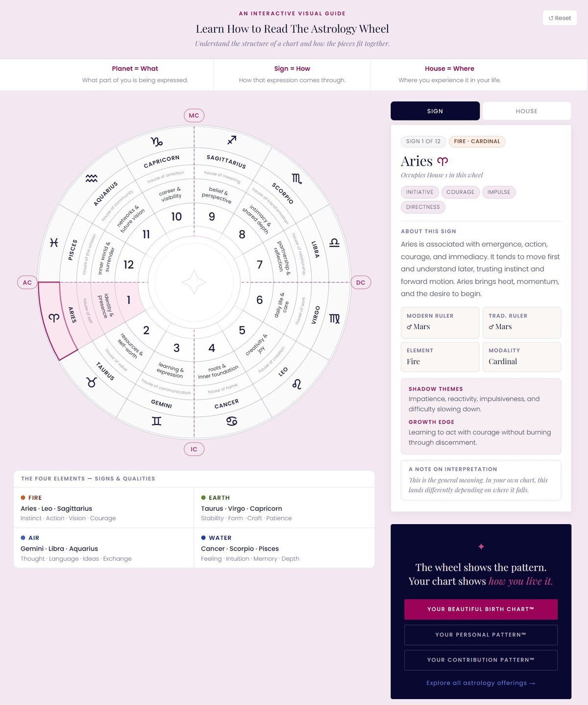588x705 pixels.
Task: Click the Virgo glyph on the wheel
Action: pos(334,319)
